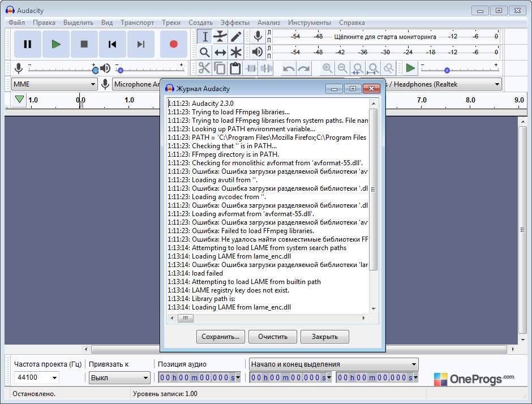Click the 'Остановлено.' status bar text
The height and width of the screenshot is (404, 532).
(34, 394)
